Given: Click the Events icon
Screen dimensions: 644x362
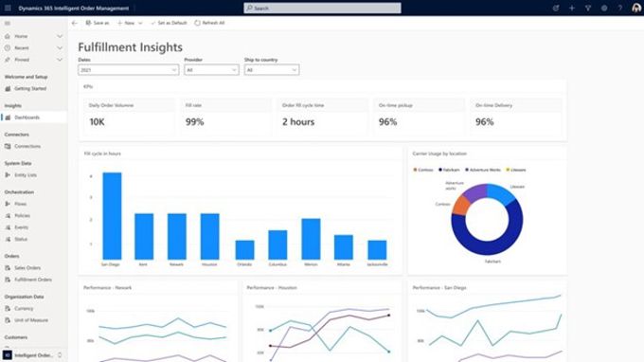Looking at the screenshot, I should coord(8,227).
